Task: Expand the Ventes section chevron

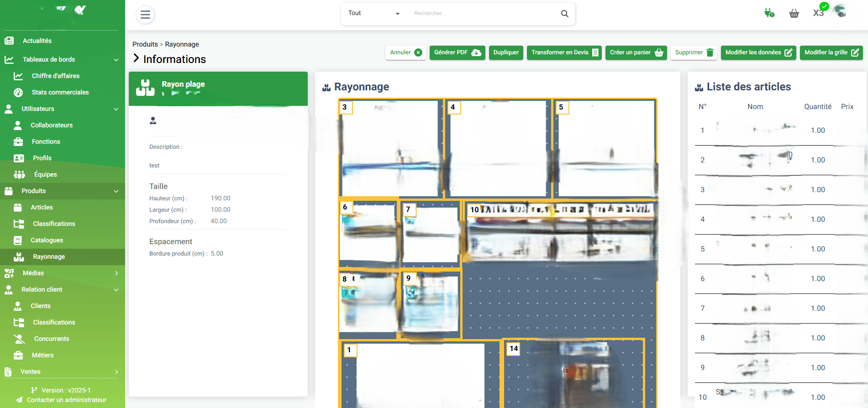Action: tap(116, 371)
